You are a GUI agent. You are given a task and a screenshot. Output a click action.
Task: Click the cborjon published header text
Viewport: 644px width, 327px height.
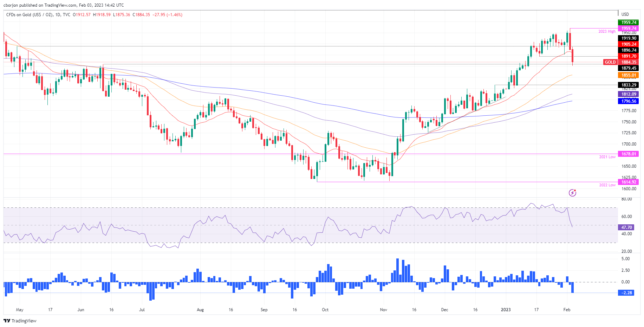point(63,5)
